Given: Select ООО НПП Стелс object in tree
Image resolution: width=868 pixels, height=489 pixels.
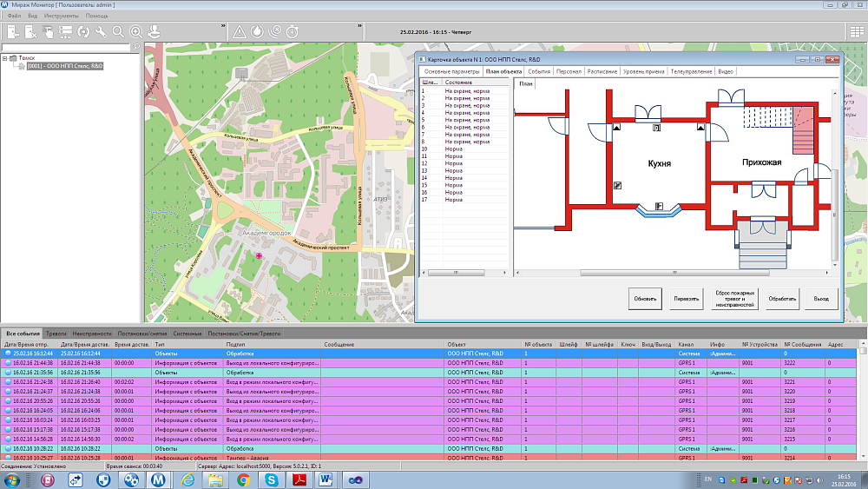Looking at the screenshot, I should click(65, 66).
